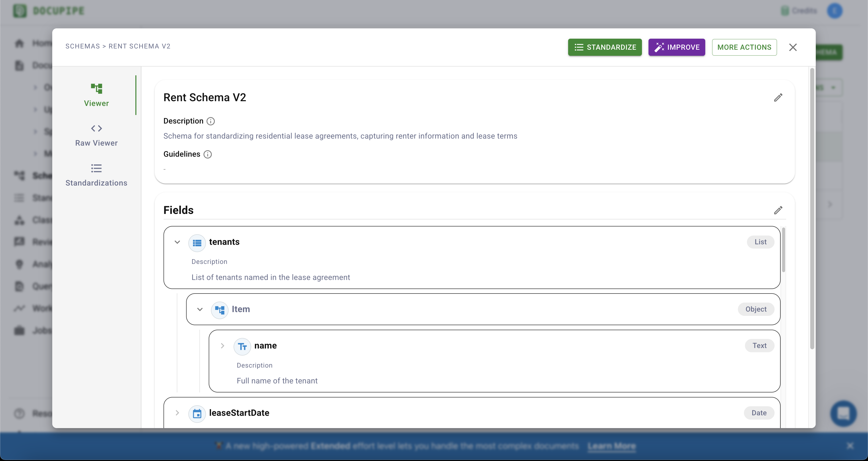The image size is (868, 461).
Task: Select the Viewer tab
Action: [96, 95]
